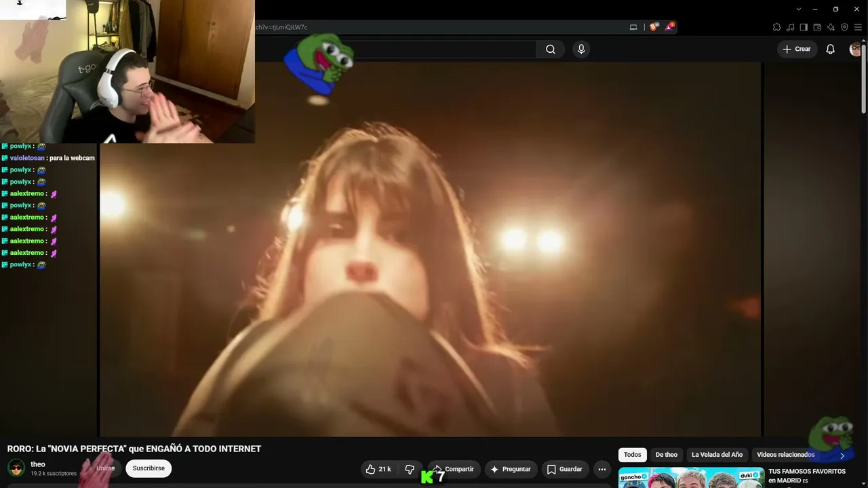Open the Brave Wallet icon
Screen dimensions: 868x488
tap(817, 27)
